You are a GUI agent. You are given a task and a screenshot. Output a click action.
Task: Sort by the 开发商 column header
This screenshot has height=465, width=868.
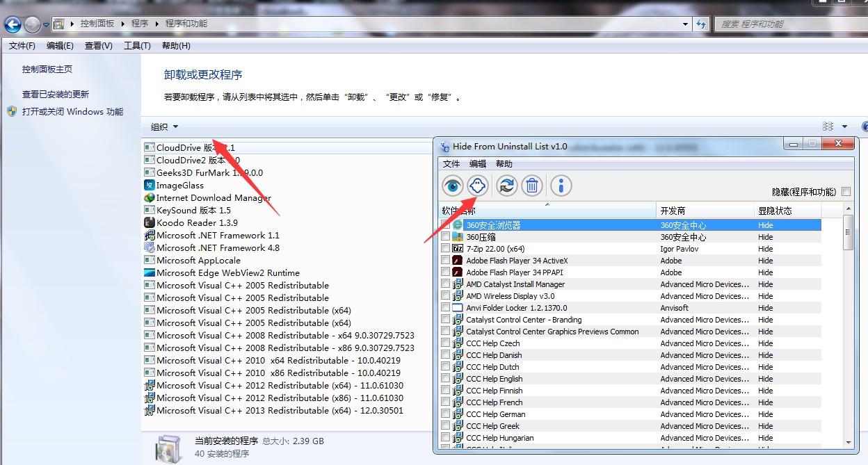click(x=705, y=211)
